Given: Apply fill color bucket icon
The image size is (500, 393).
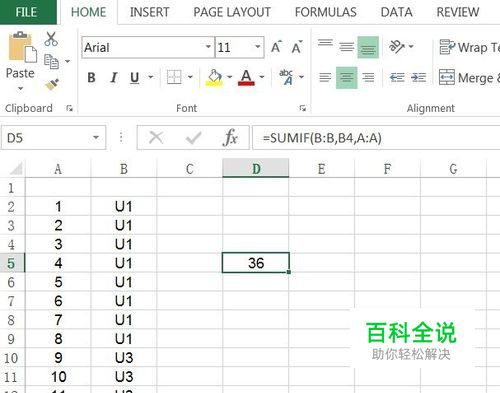Looking at the screenshot, I should point(214,78).
